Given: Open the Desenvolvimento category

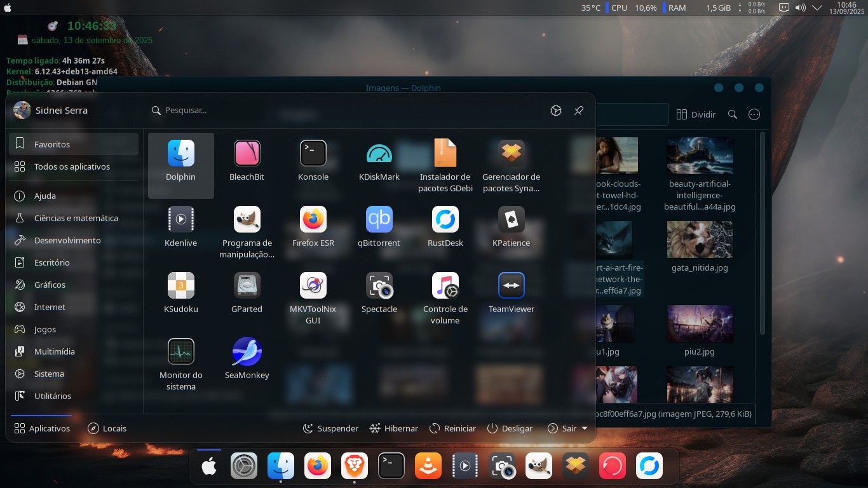Looking at the screenshot, I should tap(74, 240).
